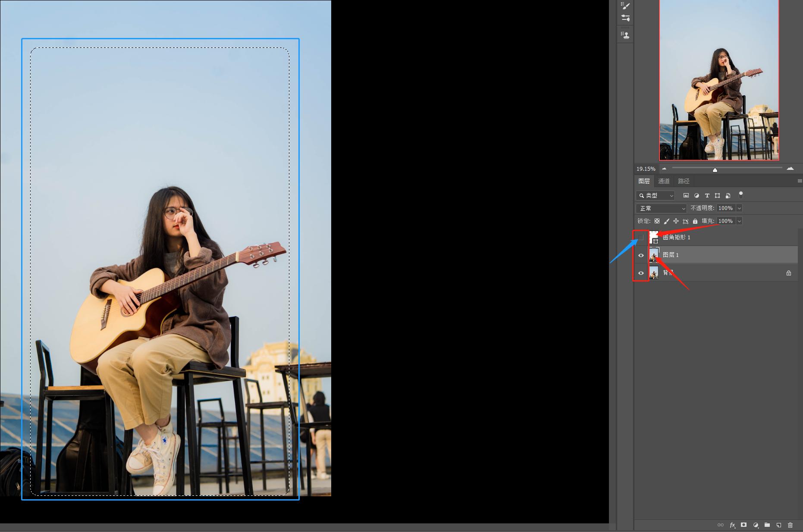The image size is (803, 532).
Task: Click the navigator zoom in mountain button
Action: coord(790,169)
